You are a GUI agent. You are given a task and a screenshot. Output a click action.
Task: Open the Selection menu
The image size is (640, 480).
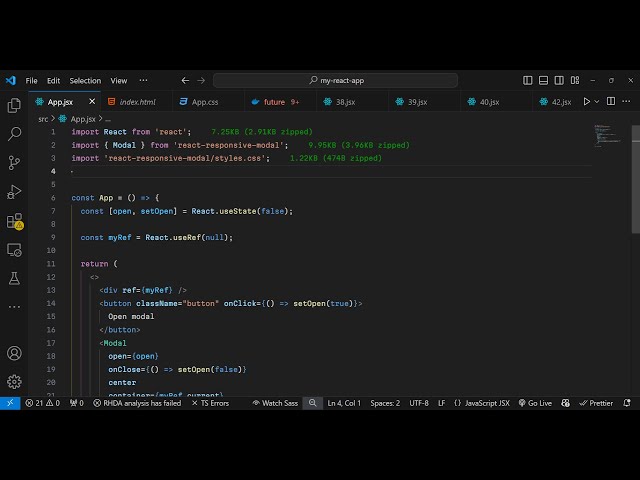coord(85,81)
